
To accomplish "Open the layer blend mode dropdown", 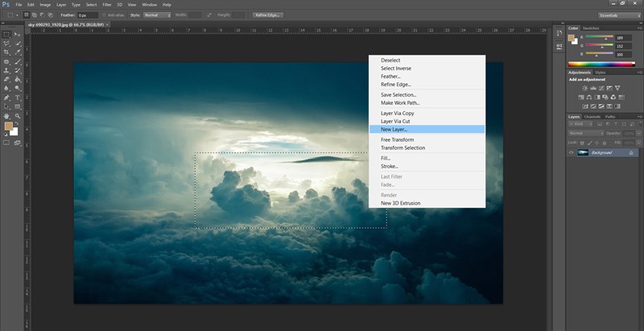I will 588,131.
